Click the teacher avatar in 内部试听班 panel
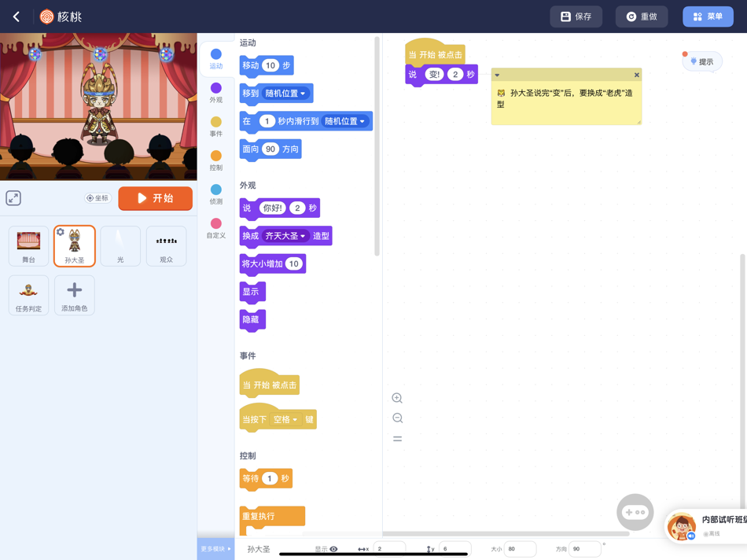The height and width of the screenshot is (560, 747). click(681, 527)
